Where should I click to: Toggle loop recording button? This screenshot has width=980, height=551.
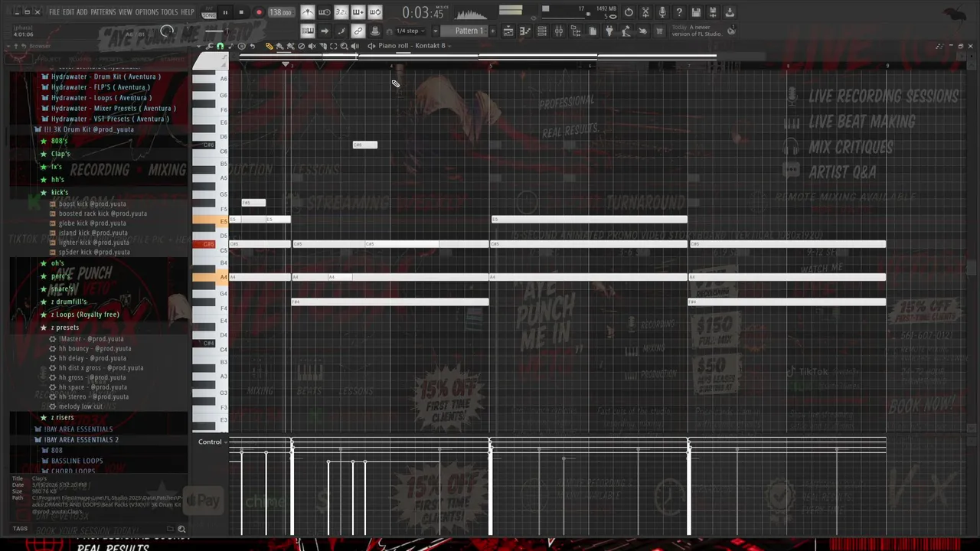point(374,12)
